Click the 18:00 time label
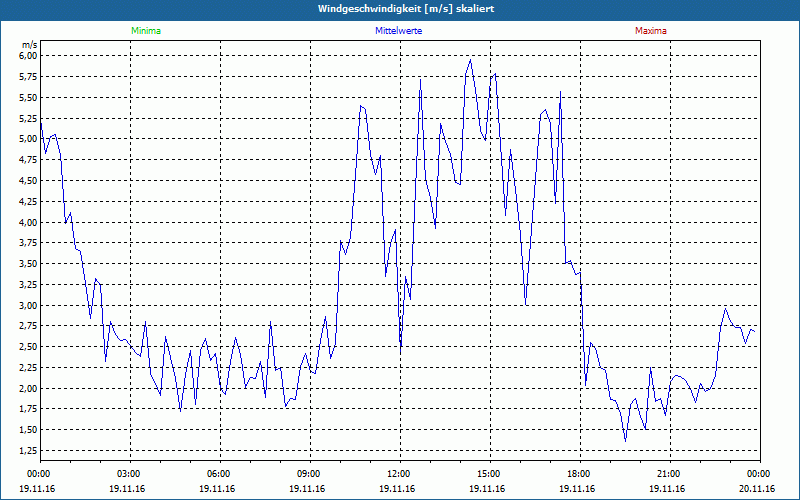 coord(578,474)
